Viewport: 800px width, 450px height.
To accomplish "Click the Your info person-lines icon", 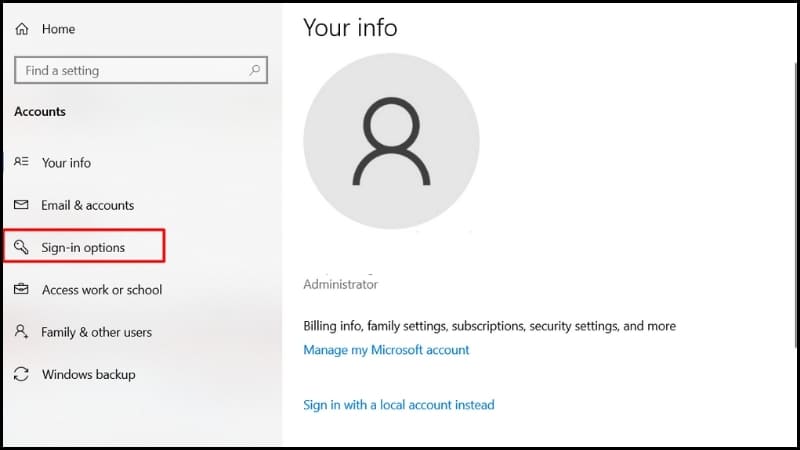I will click(21, 162).
